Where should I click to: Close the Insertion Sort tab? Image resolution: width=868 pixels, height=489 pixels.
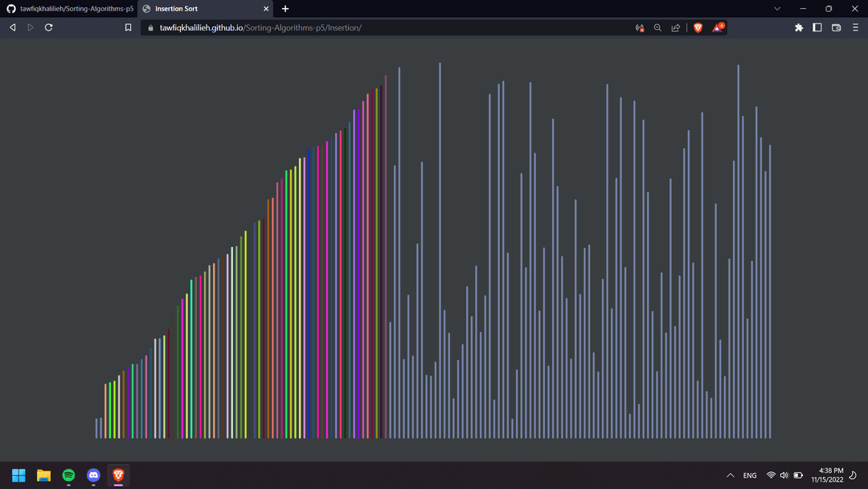tap(266, 9)
